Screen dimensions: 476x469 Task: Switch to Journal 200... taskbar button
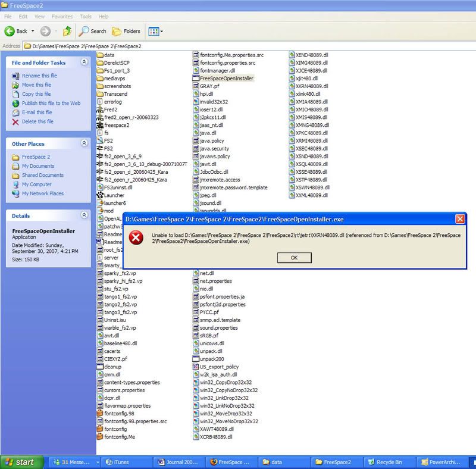click(179, 462)
